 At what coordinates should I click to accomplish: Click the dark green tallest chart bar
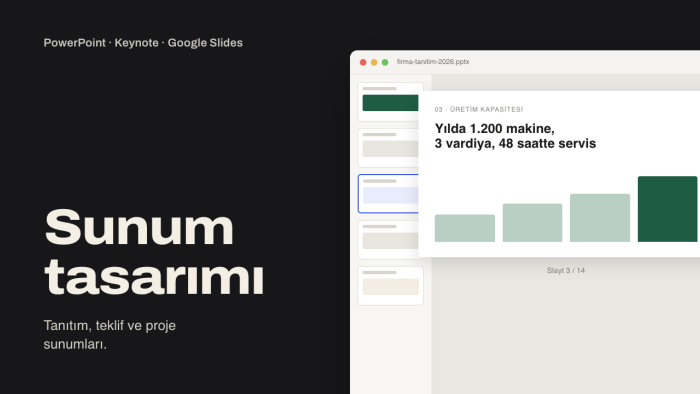pos(667,209)
